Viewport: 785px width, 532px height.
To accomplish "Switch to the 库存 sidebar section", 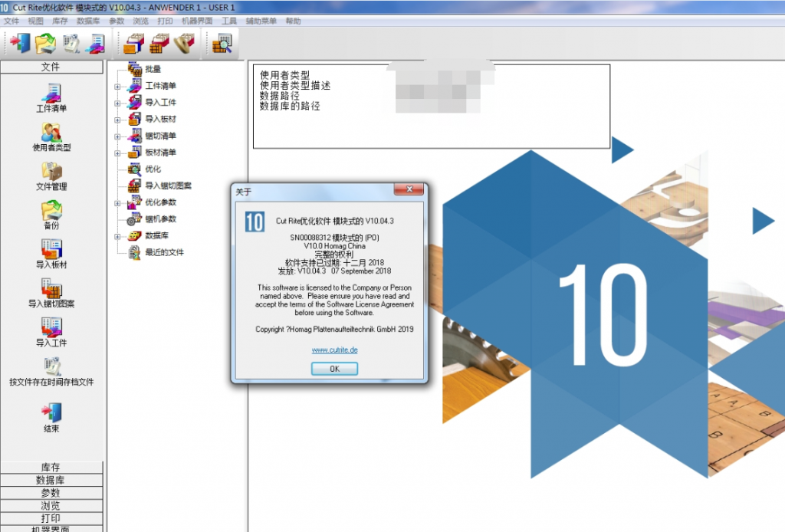I will click(x=51, y=468).
